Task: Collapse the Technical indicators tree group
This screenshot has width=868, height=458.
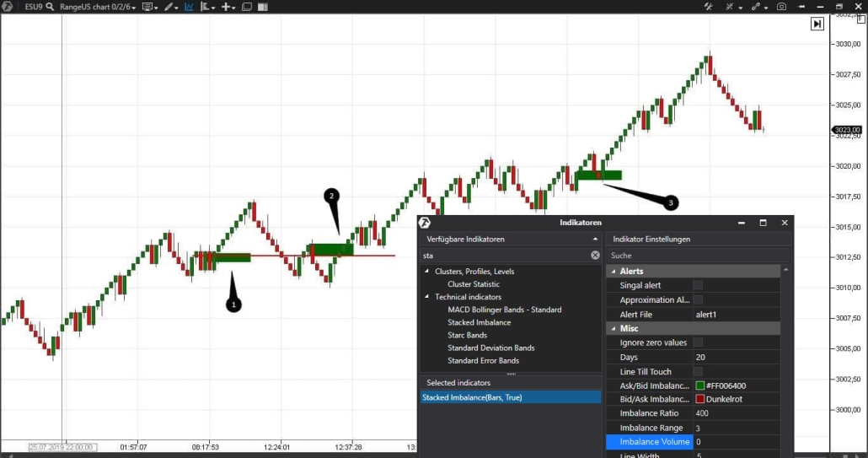Action: pos(426,297)
